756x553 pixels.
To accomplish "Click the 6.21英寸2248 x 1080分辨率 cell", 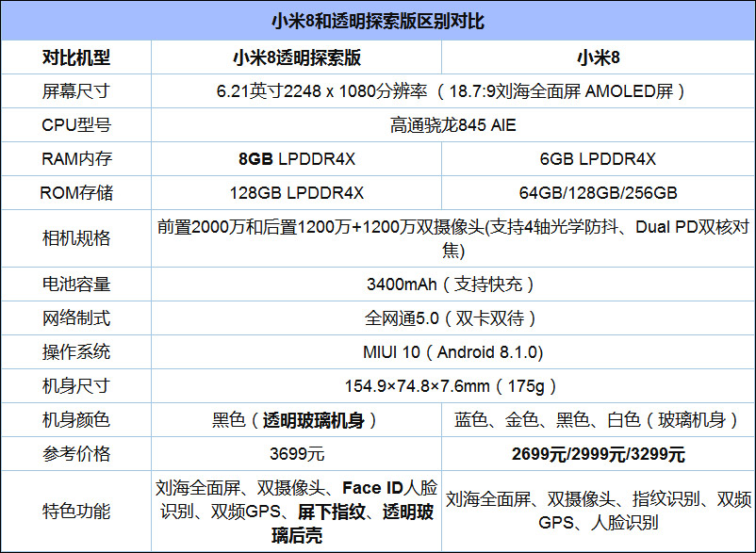I will [453, 91].
